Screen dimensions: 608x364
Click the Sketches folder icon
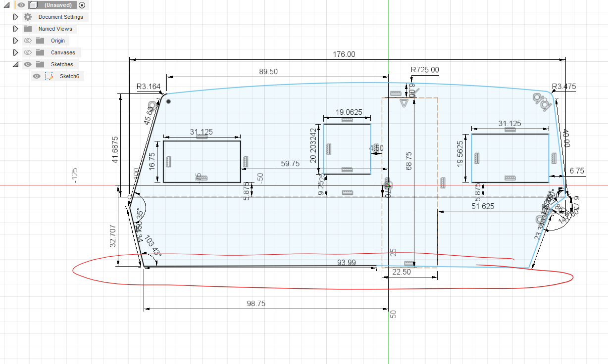(x=40, y=64)
